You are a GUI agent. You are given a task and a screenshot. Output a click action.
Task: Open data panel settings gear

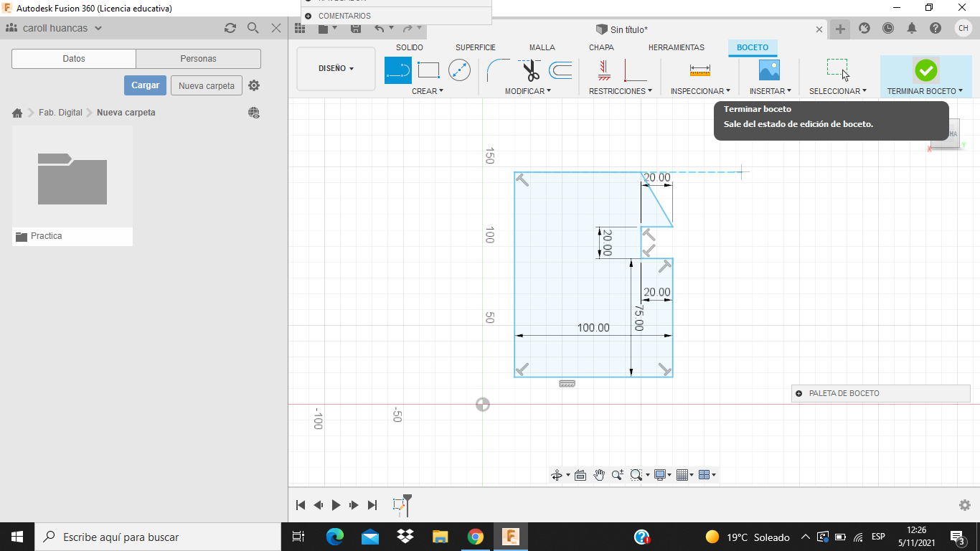coord(254,85)
